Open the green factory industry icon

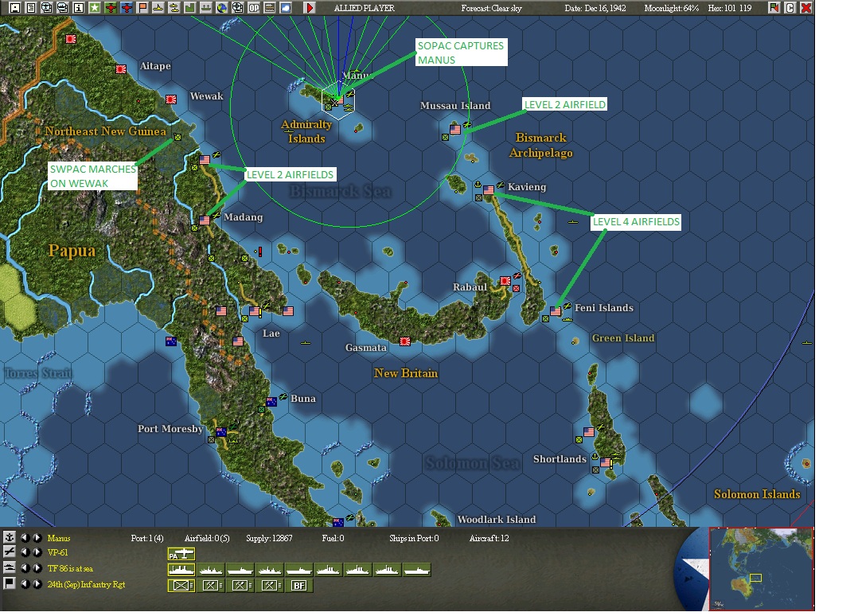190,8
